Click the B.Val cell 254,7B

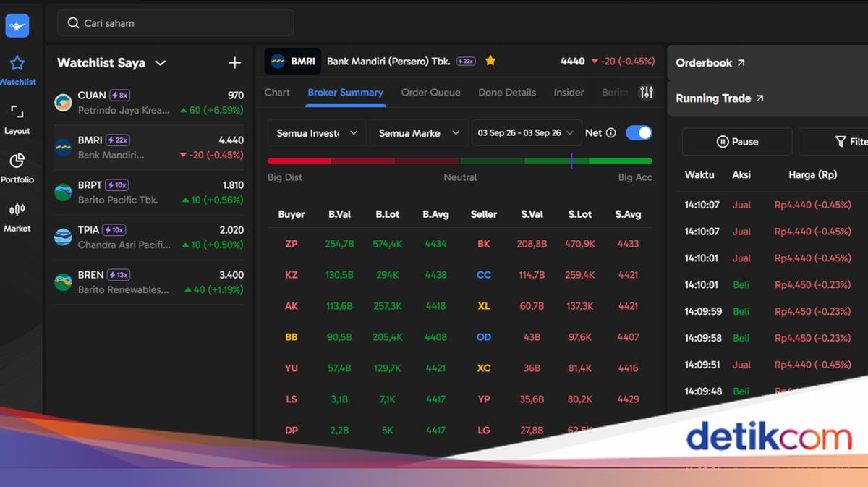pos(339,244)
